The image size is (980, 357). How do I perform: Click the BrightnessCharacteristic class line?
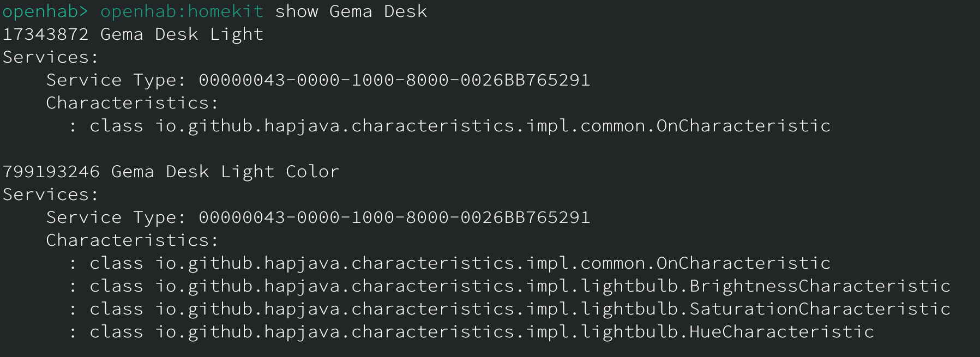click(x=520, y=286)
